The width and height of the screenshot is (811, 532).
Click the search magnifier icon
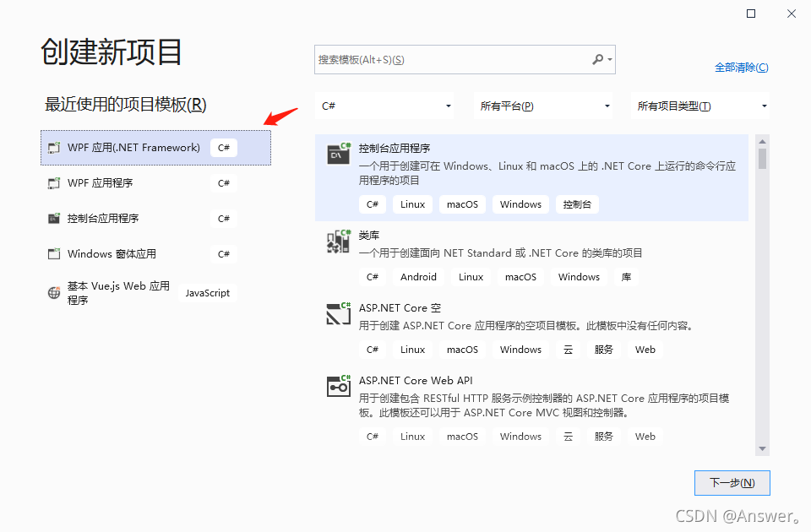(x=597, y=59)
